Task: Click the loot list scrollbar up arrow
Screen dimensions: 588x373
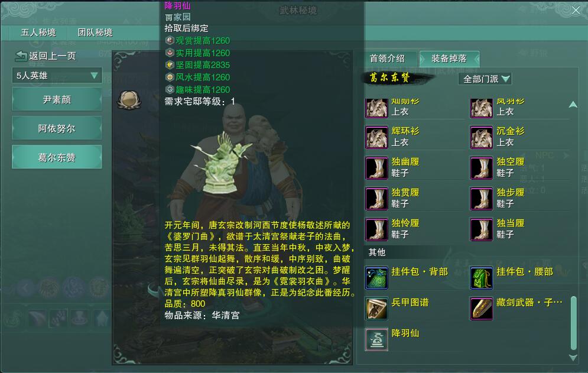Action: (x=573, y=104)
